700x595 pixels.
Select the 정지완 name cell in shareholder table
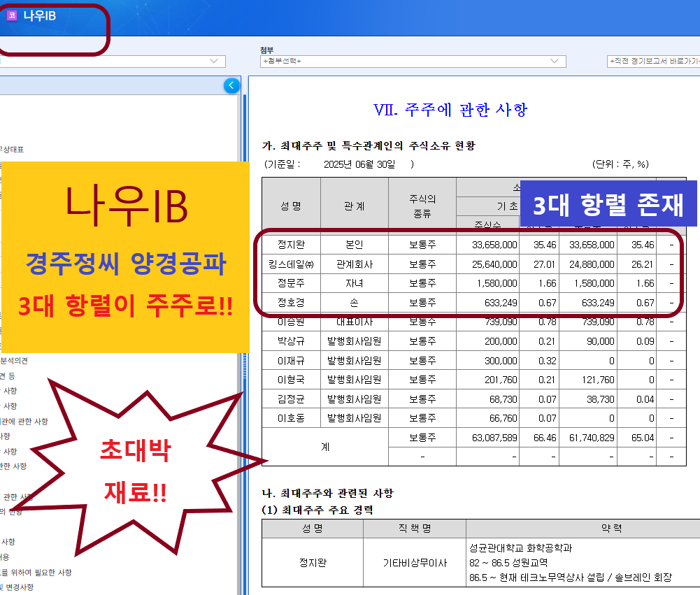tap(291, 245)
